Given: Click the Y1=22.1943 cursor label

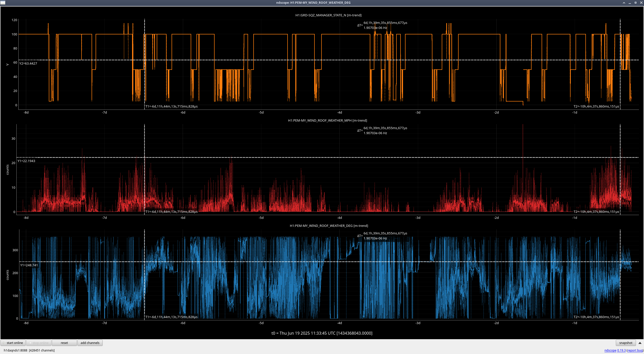Looking at the screenshot, I should pos(26,161).
